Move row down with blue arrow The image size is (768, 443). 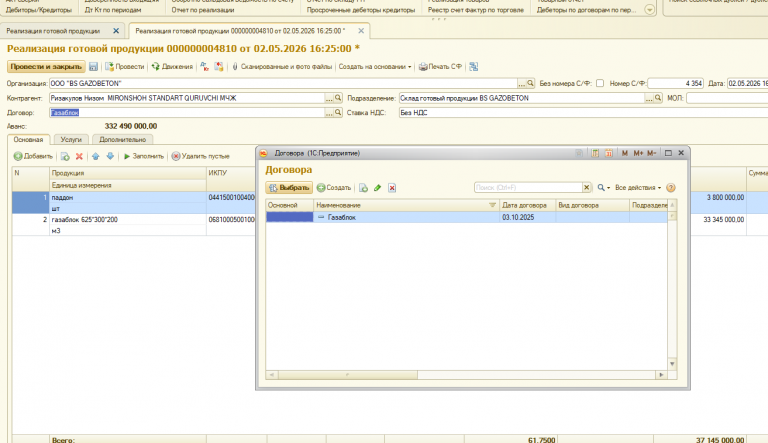pyautogui.click(x=110, y=156)
